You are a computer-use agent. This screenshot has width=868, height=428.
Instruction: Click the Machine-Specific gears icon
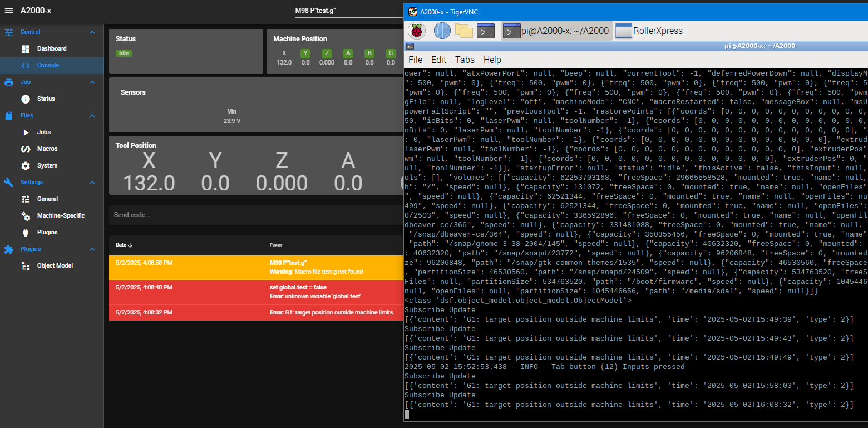tap(26, 216)
